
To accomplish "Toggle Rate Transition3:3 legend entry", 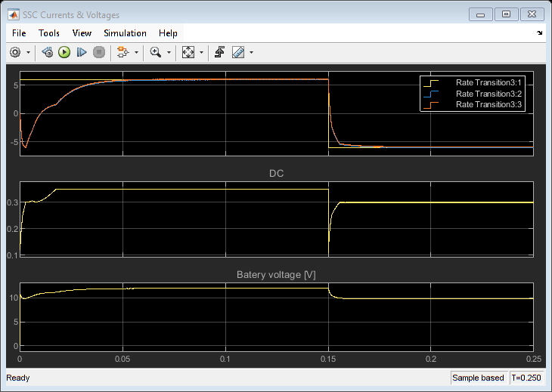I will click(x=488, y=105).
